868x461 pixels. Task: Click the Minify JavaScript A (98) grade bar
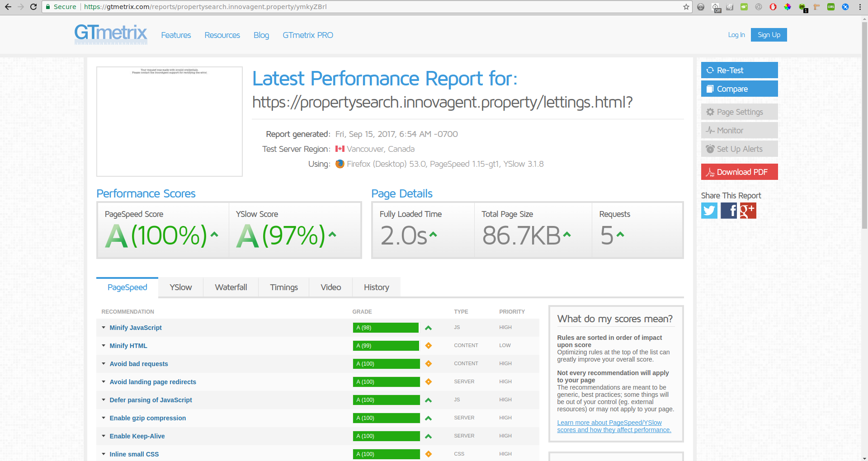(x=386, y=328)
